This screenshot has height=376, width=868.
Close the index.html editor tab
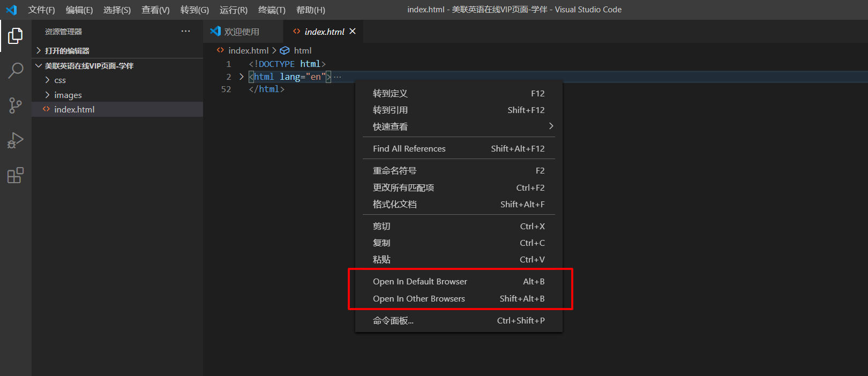pyautogui.click(x=353, y=32)
